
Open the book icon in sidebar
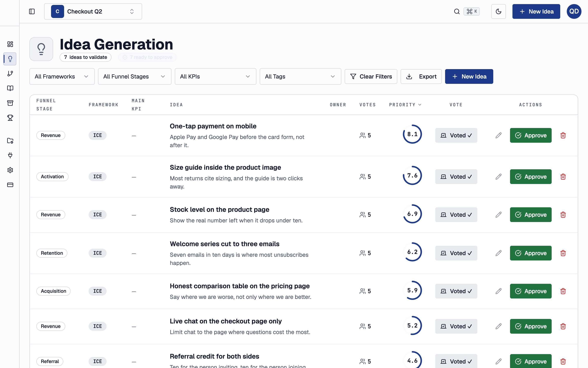tap(10, 88)
